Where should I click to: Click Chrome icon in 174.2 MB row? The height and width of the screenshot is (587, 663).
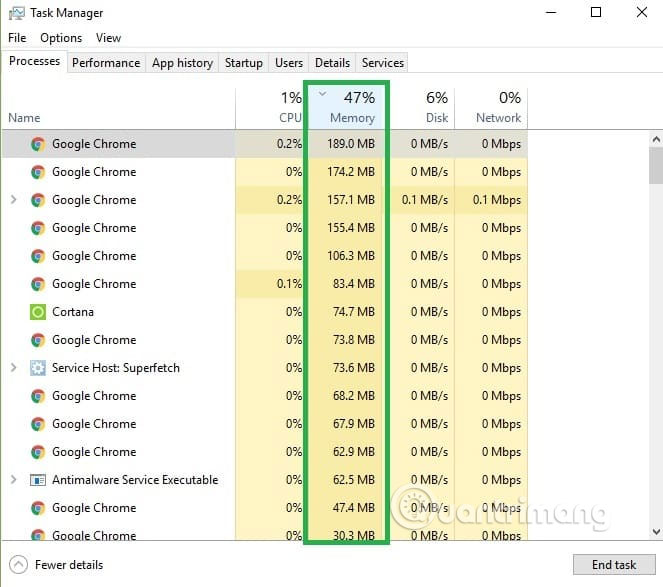click(x=38, y=172)
